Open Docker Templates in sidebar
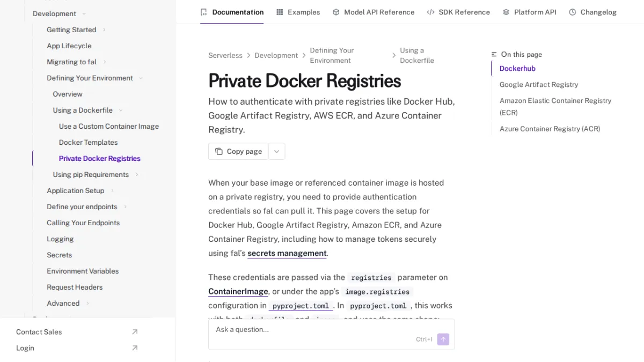Screen dimensions: 644x362 pyautogui.click(x=88, y=142)
